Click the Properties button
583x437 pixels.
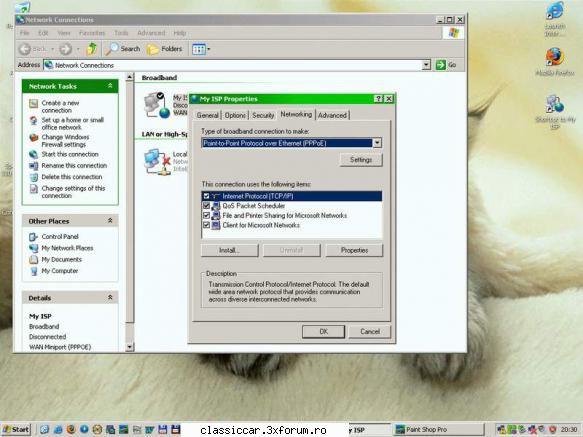[x=354, y=250]
